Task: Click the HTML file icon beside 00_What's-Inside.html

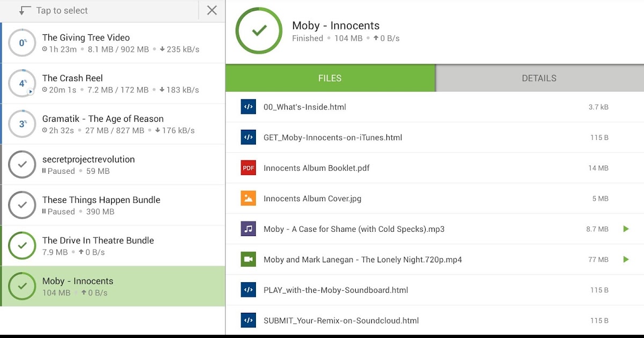Action: pos(248,107)
